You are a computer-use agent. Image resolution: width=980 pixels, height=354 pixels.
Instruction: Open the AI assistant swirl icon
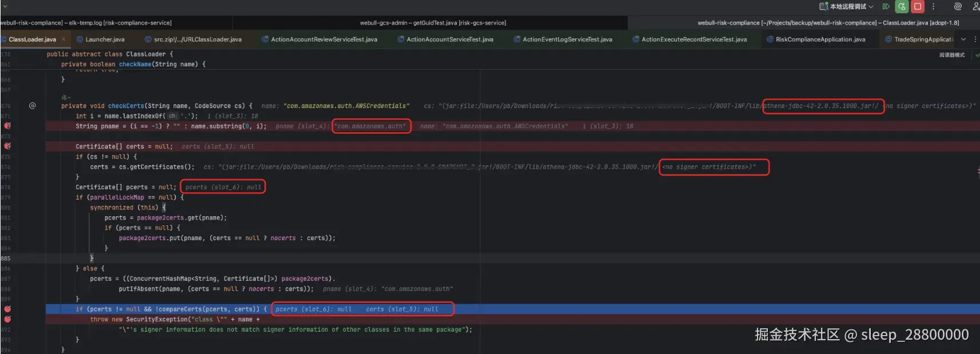click(x=958, y=6)
